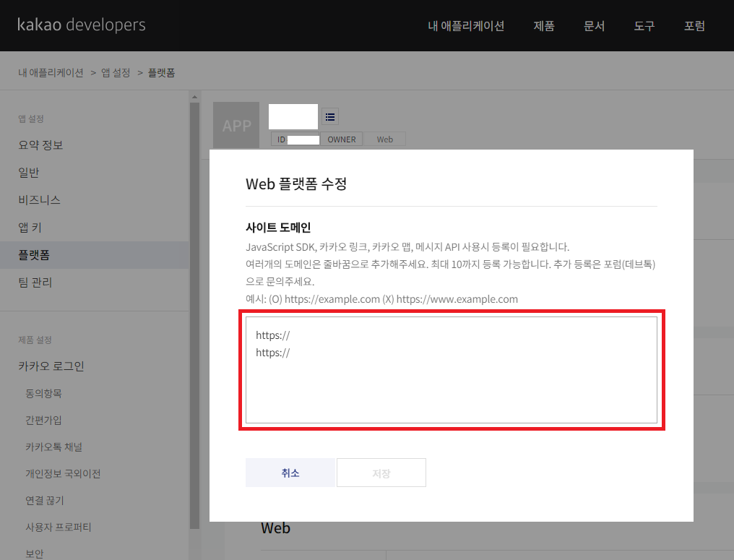Click the '제품 설정' sidebar section label
734x560 pixels.
click(x=35, y=340)
